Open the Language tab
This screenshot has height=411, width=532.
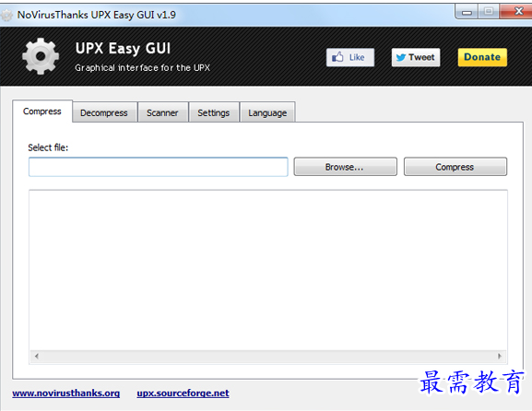coord(267,112)
